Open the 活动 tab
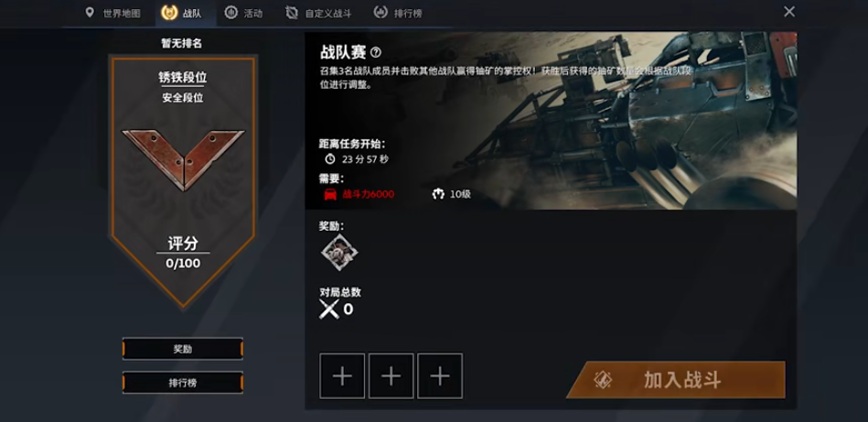 (x=243, y=14)
